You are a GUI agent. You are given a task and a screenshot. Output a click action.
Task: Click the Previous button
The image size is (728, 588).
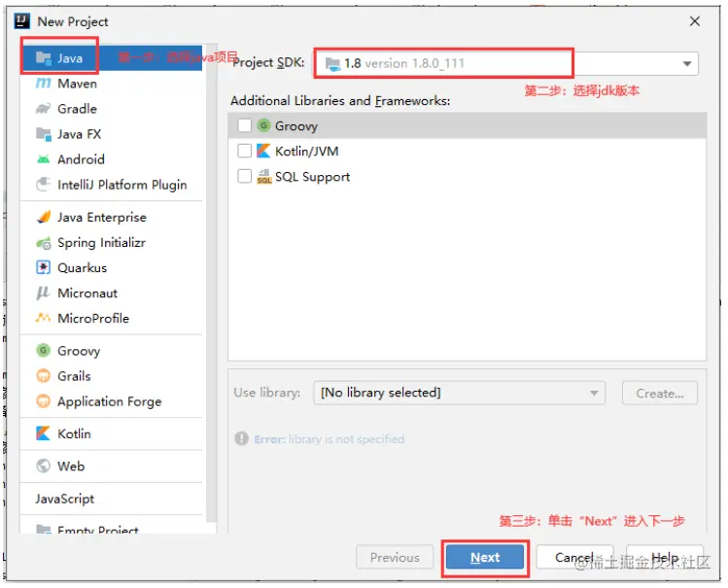[395, 557]
